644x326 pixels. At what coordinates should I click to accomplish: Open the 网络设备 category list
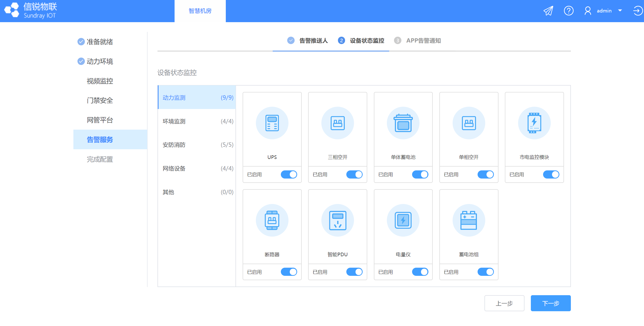tap(197, 168)
